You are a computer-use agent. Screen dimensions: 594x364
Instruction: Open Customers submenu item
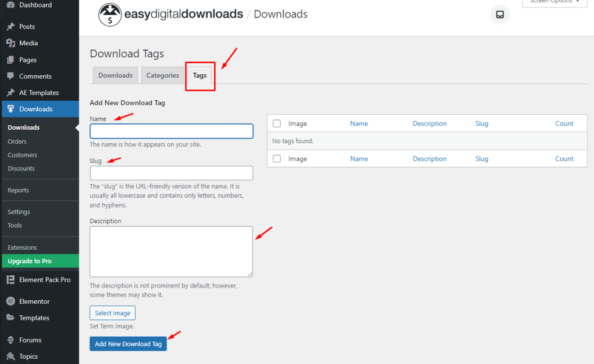coord(23,155)
